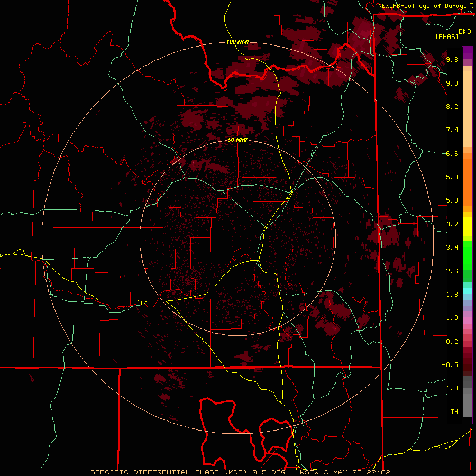Click the 0.2 value on the color scale
The image size is (476, 476).
452,342
